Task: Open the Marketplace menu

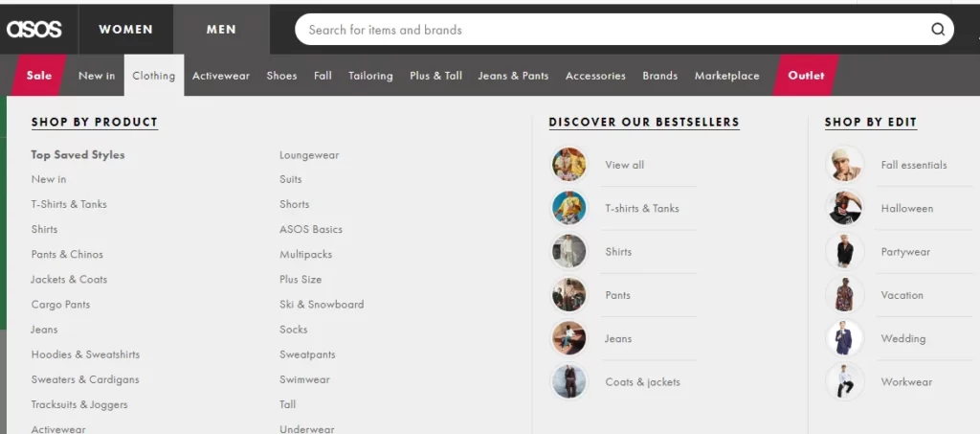Action: pos(727,76)
